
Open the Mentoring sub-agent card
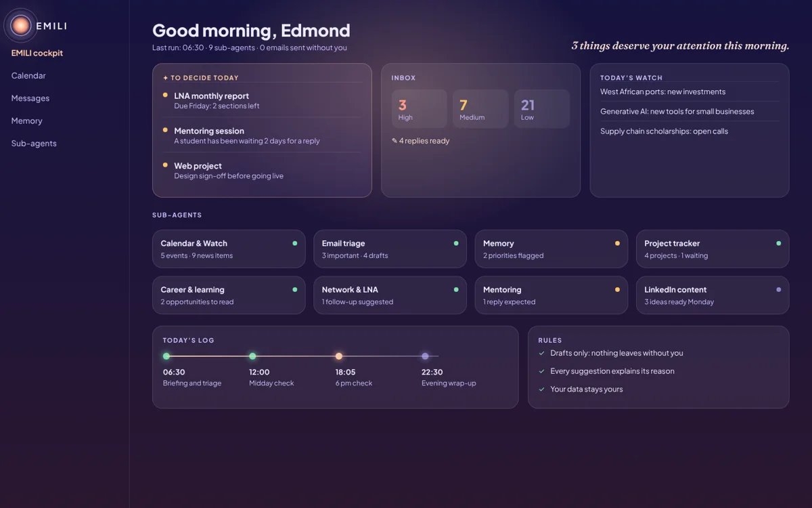551,295
